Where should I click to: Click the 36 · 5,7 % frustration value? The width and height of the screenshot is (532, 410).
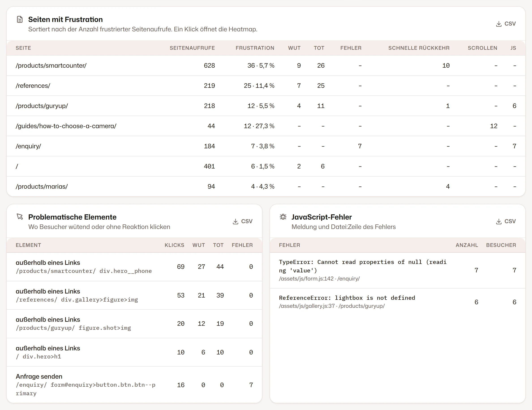point(261,66)
